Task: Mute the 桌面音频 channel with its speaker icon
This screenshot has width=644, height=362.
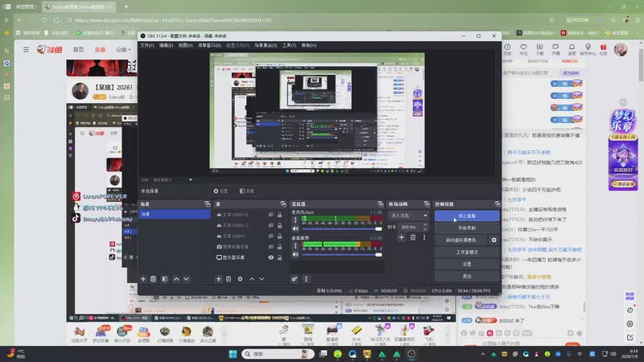Action: [295, 254]
